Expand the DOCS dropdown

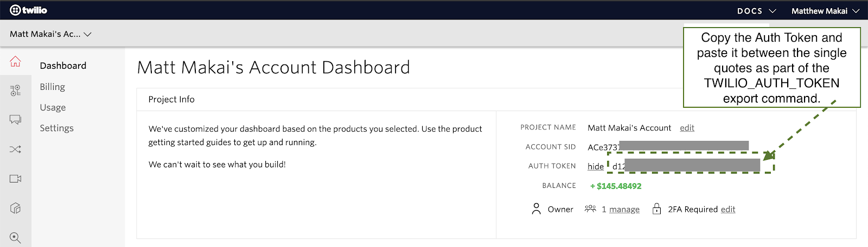(757, 11)
